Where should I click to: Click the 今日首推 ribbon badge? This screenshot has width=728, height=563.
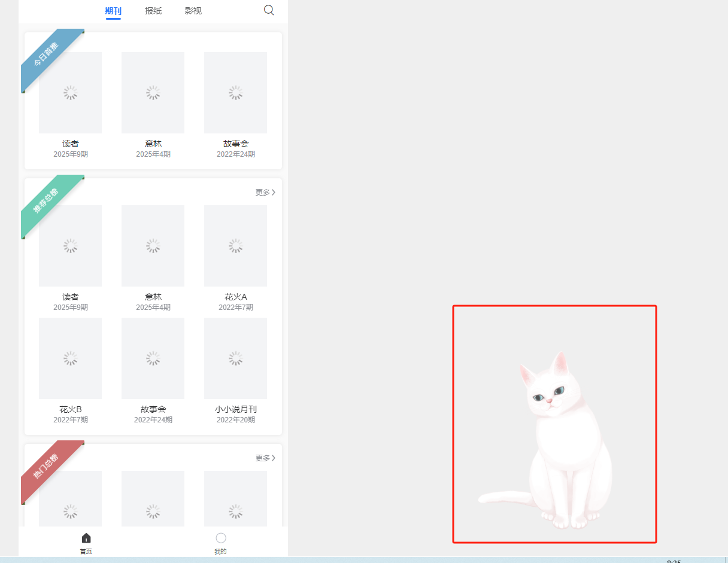(x=47, y=60)
